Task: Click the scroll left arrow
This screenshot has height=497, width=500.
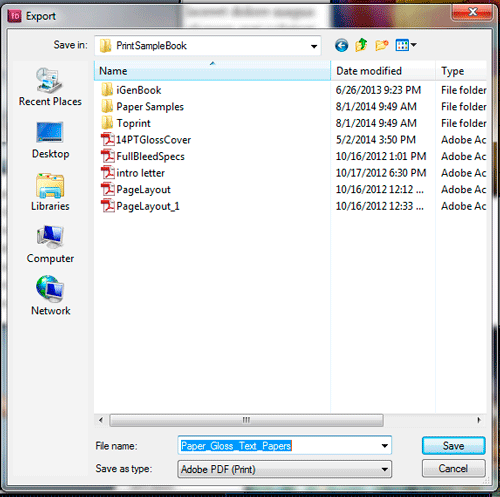Action: (x=101, y=420)
